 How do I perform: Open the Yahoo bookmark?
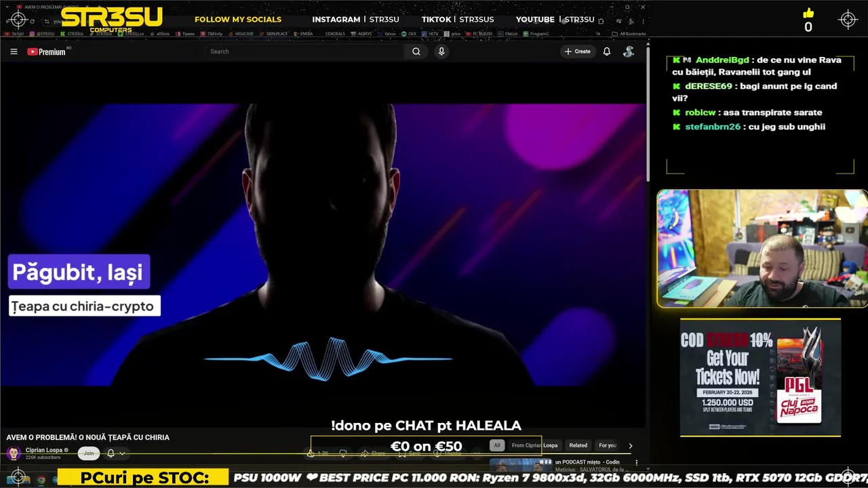(387, 33)
